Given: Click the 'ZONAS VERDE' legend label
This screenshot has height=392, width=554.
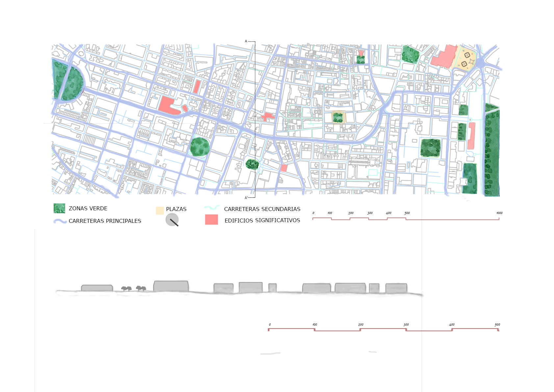Looking at the screenshot, I should click(88, 208).
